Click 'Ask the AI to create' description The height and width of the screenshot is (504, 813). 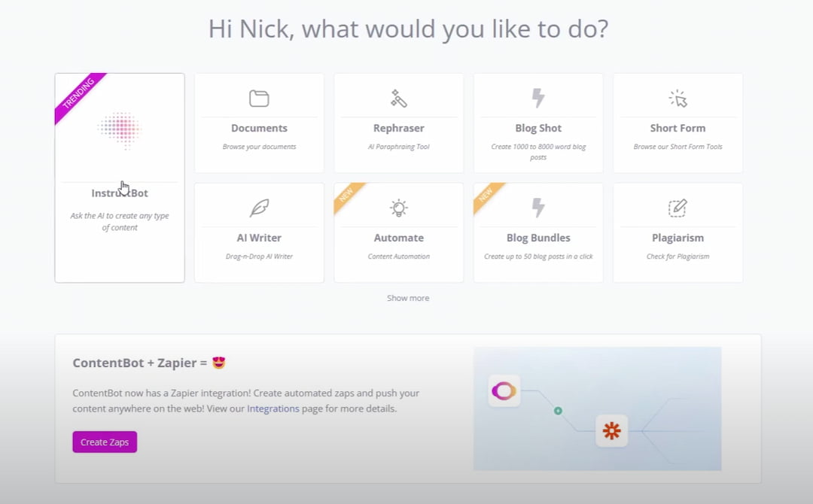click(120, 221)
